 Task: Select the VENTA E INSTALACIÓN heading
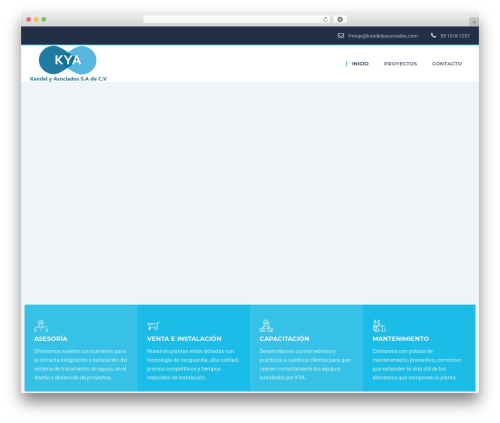click(x=184, y=339)
